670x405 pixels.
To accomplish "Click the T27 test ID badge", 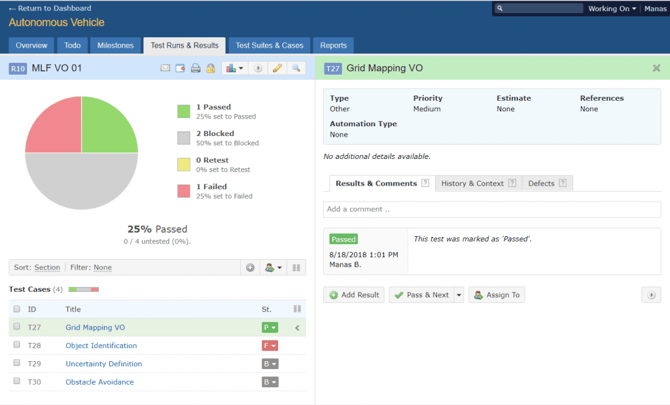I will (333, 69).
